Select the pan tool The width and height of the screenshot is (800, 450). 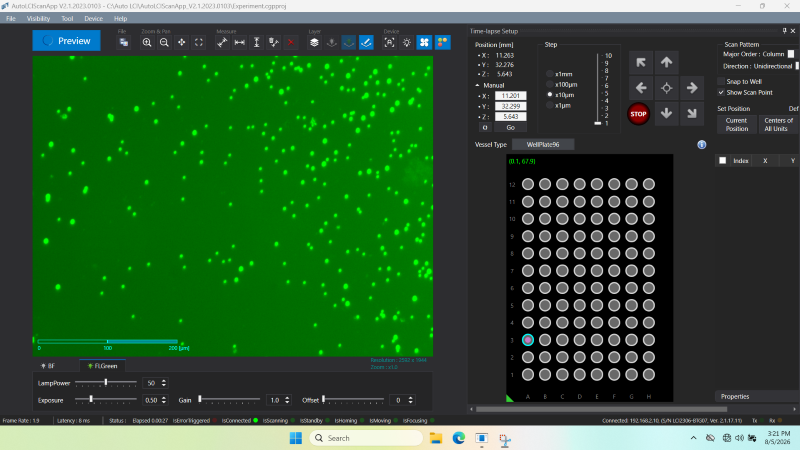(x=182, y=42)
